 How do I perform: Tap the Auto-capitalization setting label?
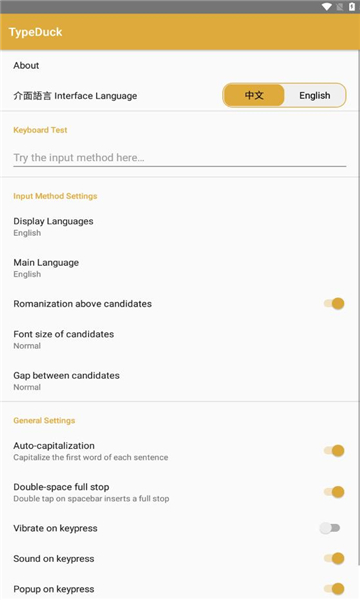[54, 446]
